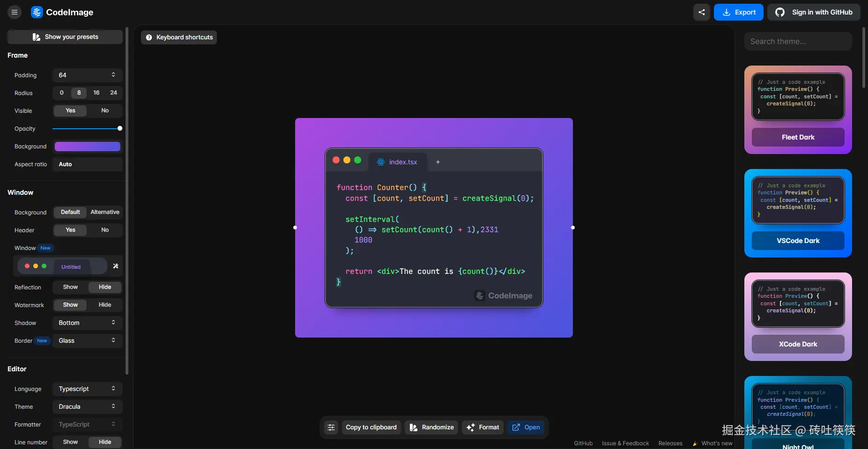The image size is (868, 449).
Task: Set window Header to No
Action: click(105, 230)
